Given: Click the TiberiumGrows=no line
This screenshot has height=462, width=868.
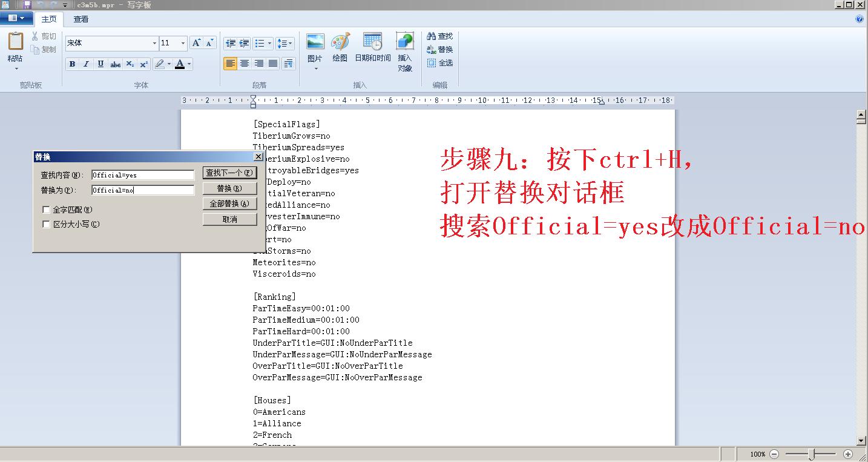Looking at the screenshot, I should coord(292,136).
